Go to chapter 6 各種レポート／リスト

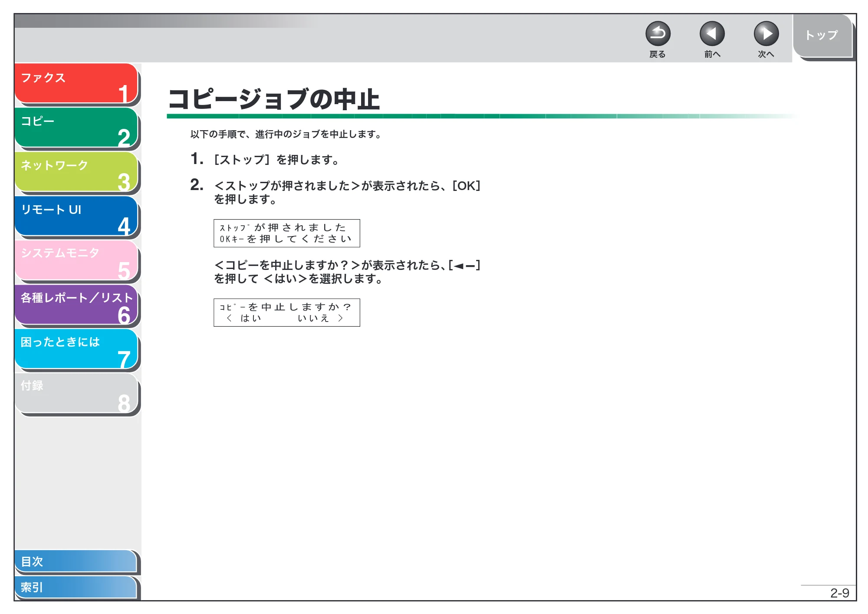[x=76, y=304]
